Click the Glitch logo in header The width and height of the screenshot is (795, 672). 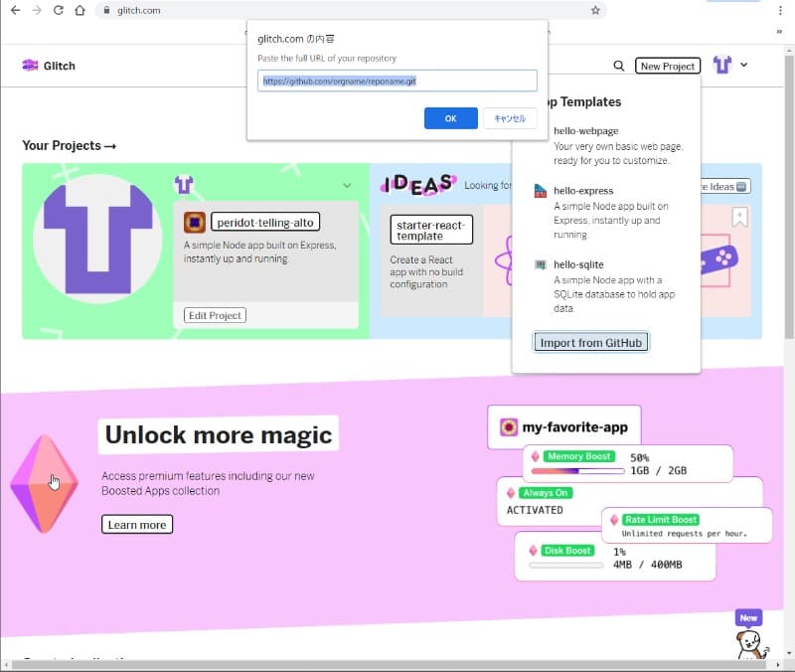[49, 66]
